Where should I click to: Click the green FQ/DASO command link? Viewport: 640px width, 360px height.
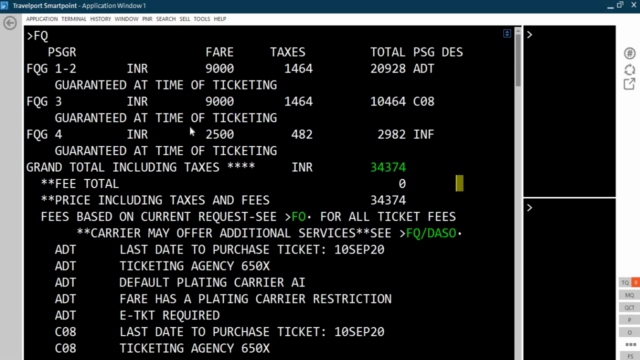click(431, 233)
